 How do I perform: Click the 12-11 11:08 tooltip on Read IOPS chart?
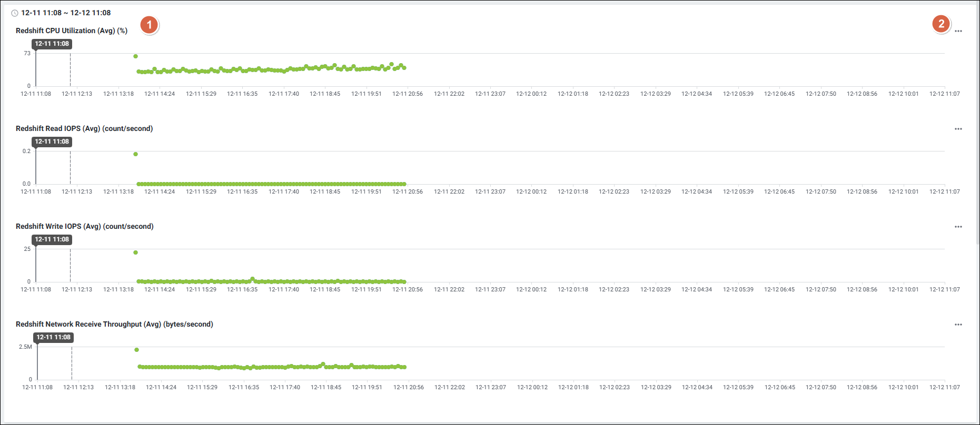click(x=52, y=141)
